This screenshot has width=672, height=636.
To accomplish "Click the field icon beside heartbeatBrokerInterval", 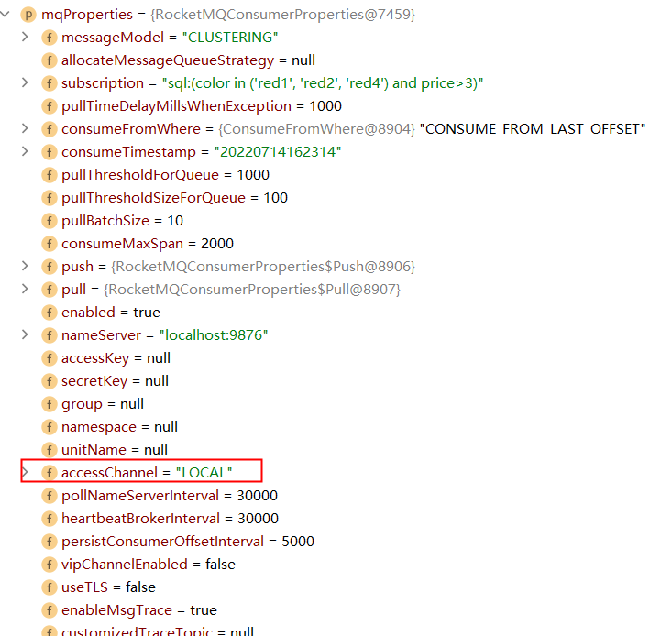I will [50, 519].
